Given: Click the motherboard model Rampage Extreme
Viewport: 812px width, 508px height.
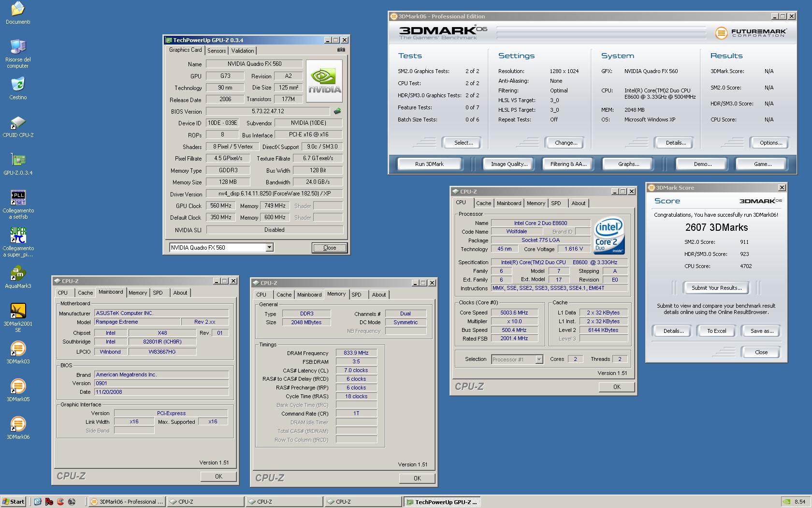Looking at the screenshot, I should click(137, 322).
